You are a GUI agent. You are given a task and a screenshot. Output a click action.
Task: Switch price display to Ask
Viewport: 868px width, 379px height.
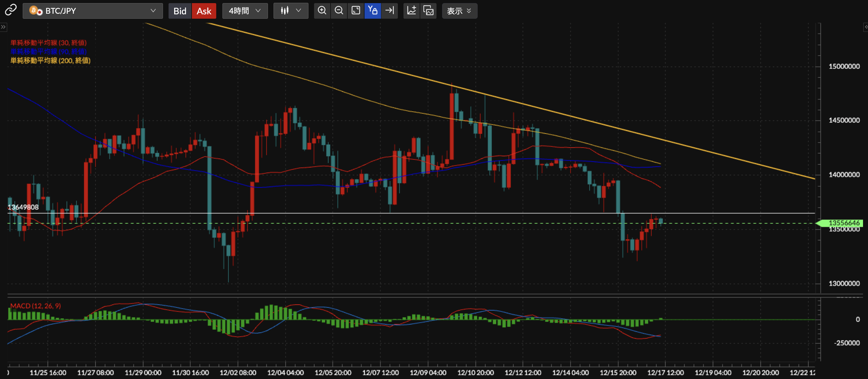pyautogui.click(x=204, y=11)
